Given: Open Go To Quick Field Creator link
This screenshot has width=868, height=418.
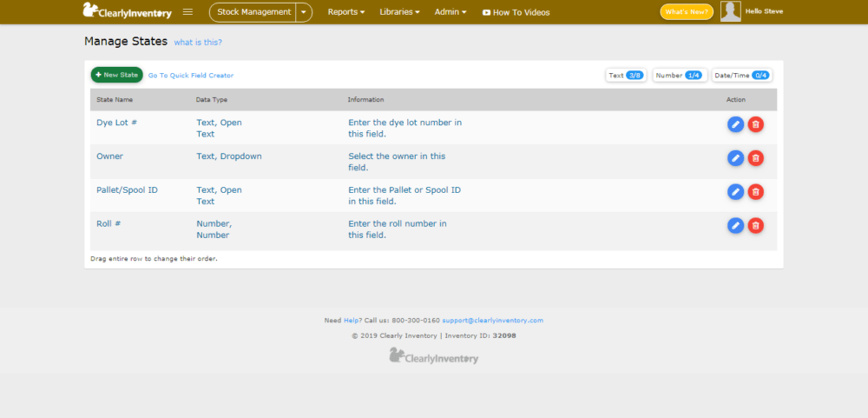Looking at the screenshot, I should [191, 76].
